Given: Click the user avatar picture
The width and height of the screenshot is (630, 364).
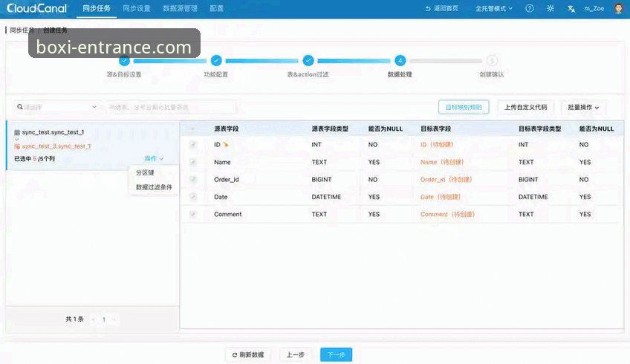Looking at the screenshot, I should click(x=619, y=8).
